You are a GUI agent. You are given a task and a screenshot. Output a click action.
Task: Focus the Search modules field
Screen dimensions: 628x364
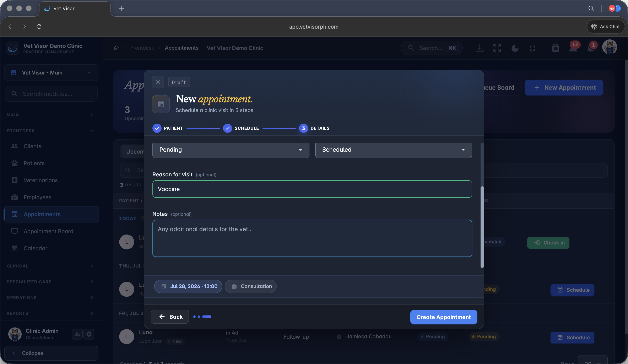tap(51, 94)
